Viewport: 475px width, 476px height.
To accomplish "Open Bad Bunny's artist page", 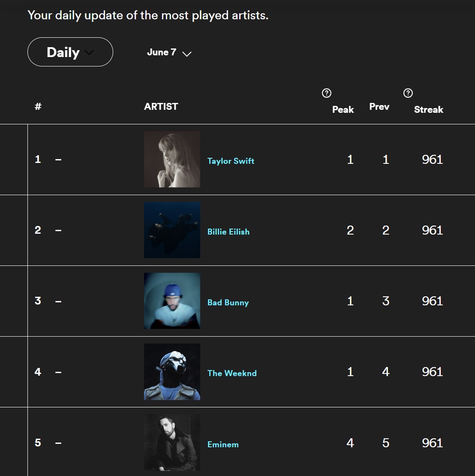I will (228, 302).
